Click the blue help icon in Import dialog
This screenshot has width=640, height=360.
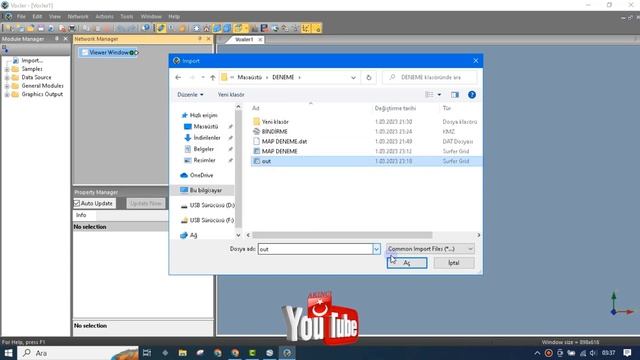click(472, 95)
